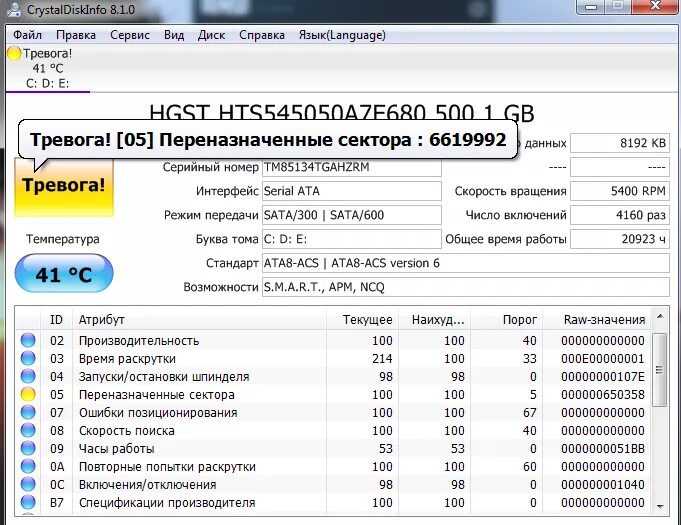Open the Диск menu

click(212, 35)
